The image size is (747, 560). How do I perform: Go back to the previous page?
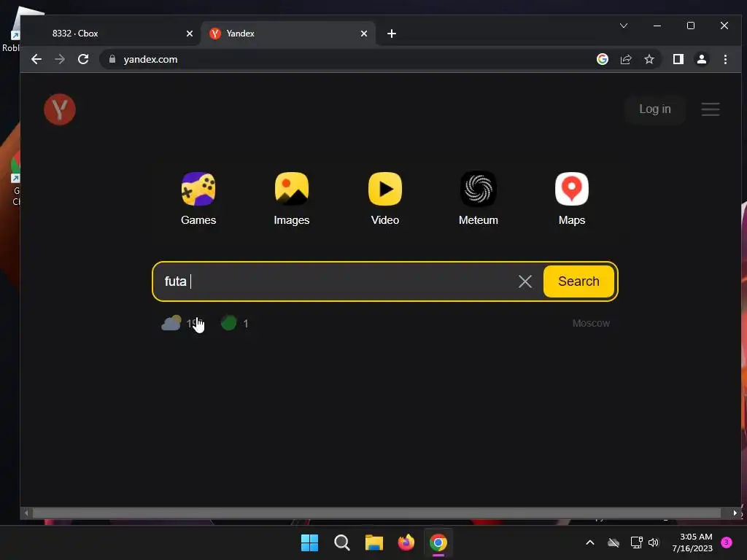pos(36,59)
